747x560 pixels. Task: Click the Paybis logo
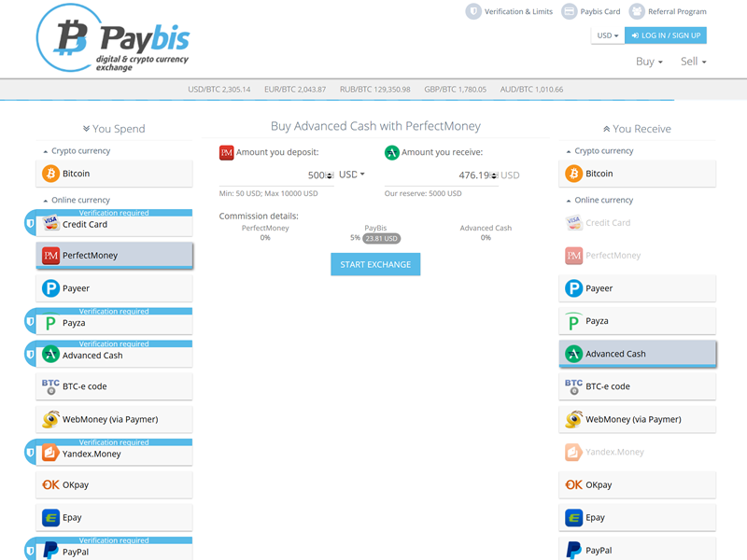[x=113, y=38]
